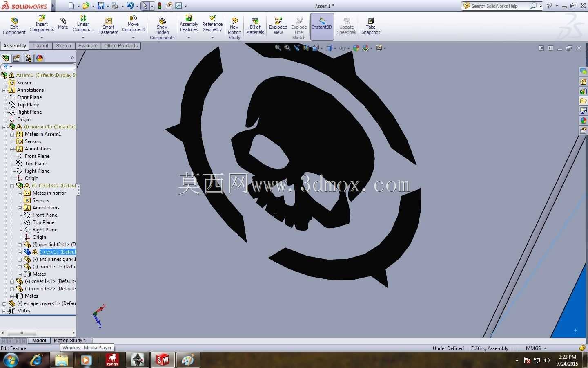Click Zoom to Fit in view toolbar

tap(278, 48)
